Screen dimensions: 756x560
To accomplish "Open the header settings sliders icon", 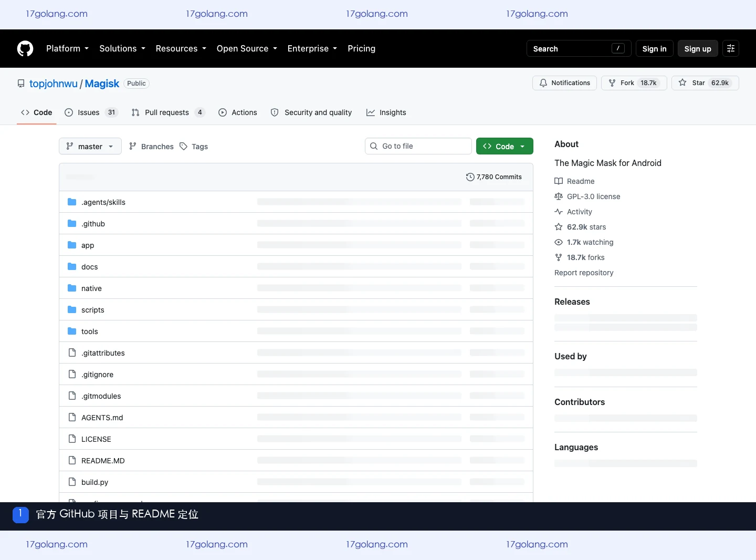I will 731,48.
